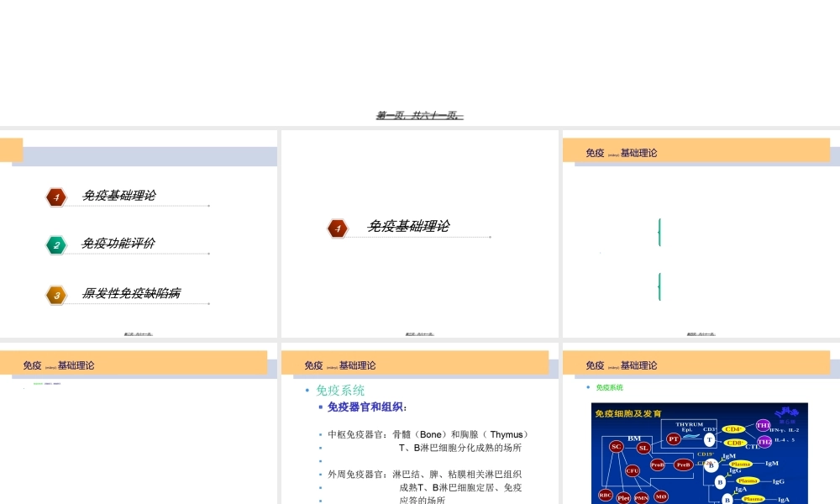Image resolution: width=840 pixels, height=504 pixels.
Task: Select the PT node inside the thymus box
Action: tap(673, 438)
